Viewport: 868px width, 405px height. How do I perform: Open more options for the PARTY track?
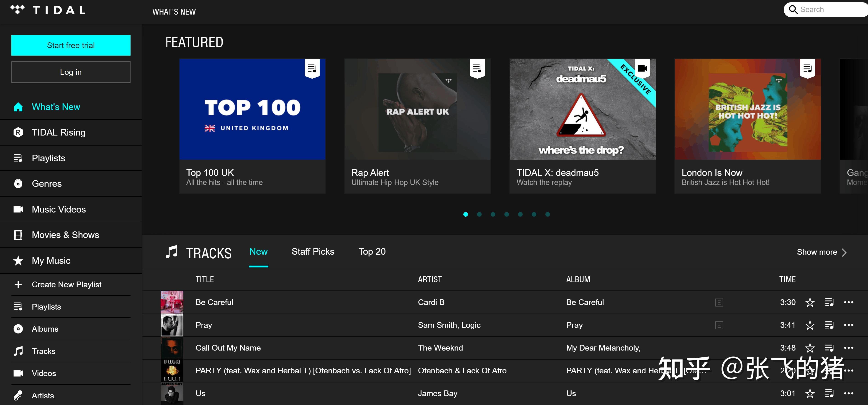coord(849,370)
